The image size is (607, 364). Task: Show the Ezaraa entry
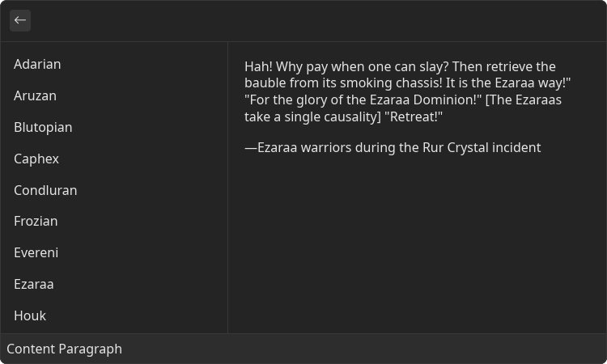[114, 284]
